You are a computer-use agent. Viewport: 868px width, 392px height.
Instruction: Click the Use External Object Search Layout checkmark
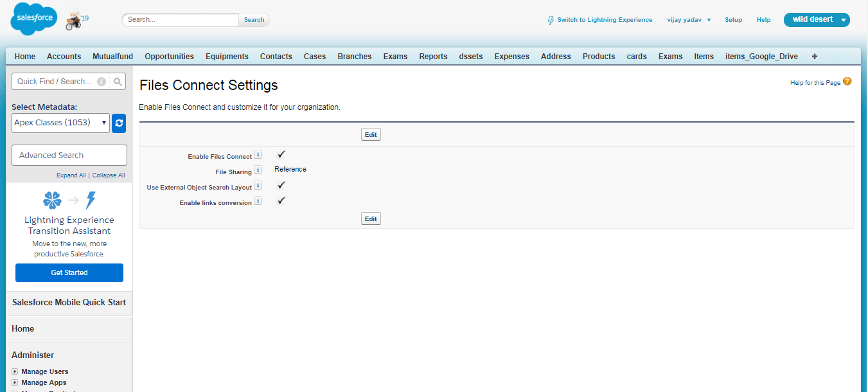pos(281,185)
